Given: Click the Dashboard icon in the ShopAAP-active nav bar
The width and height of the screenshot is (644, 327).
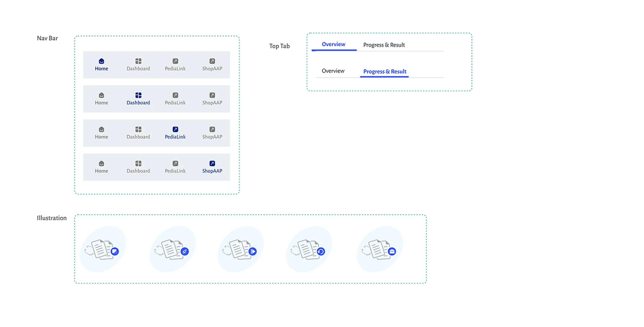Looking at the screenshot, I should click(138, 163).
